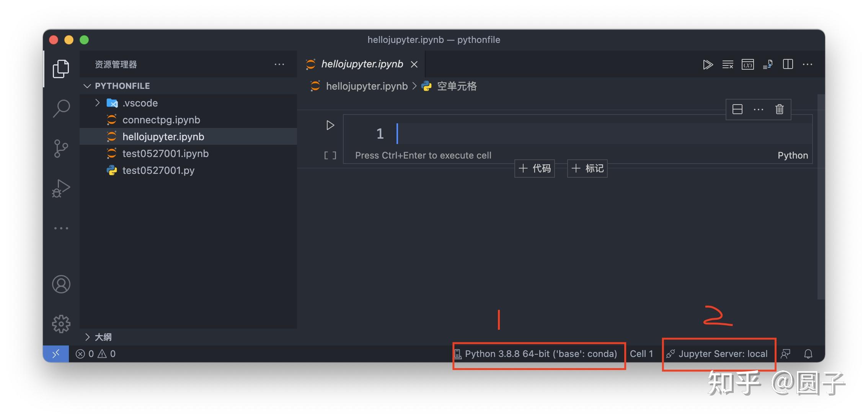This screenshot has width=868, height=419.
Task: Select the hellojupyter.ipynb editor tab
Action: pyautogui.click(x=361, y=64)
